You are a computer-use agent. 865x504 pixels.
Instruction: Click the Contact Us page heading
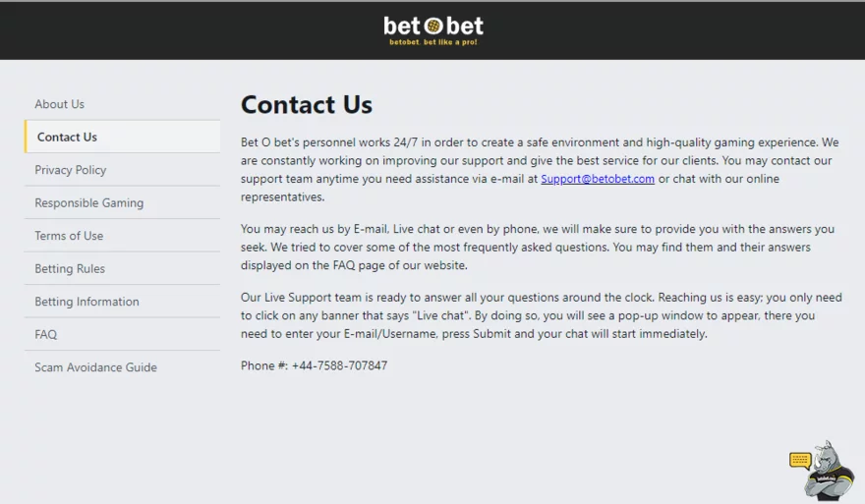307,105
